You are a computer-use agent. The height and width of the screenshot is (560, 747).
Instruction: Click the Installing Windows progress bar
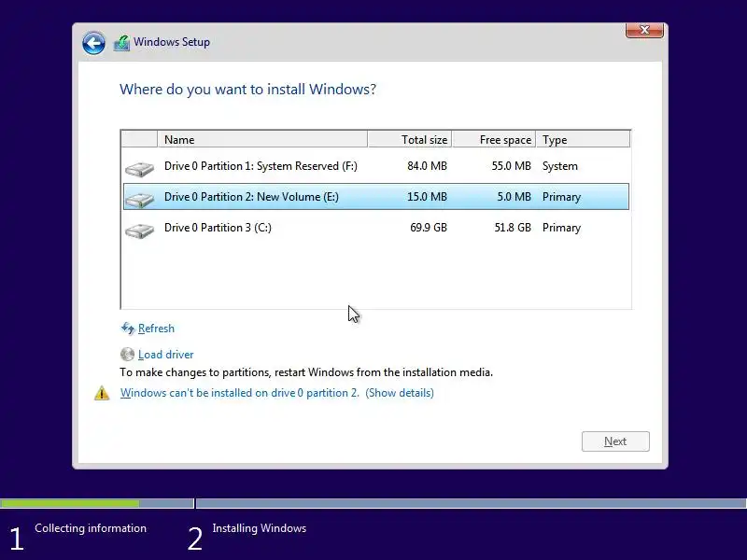tap(472, 503)
